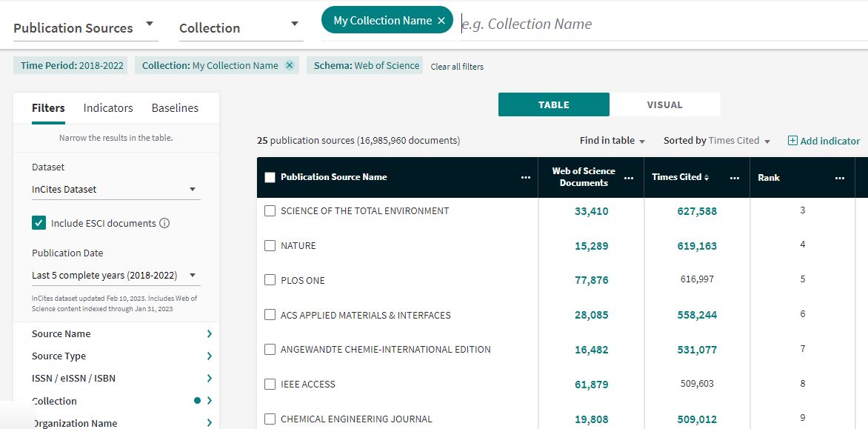Switch to the VISUAL view tab

[x=665, y=104]
